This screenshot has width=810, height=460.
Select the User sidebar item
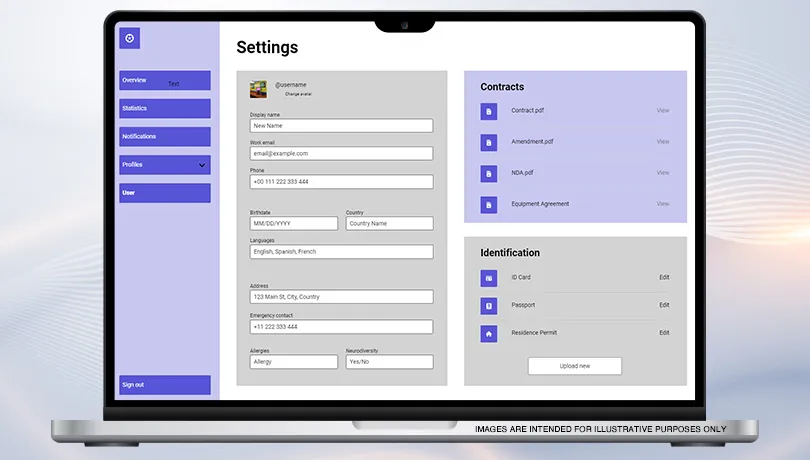click(x=164, y=193)
